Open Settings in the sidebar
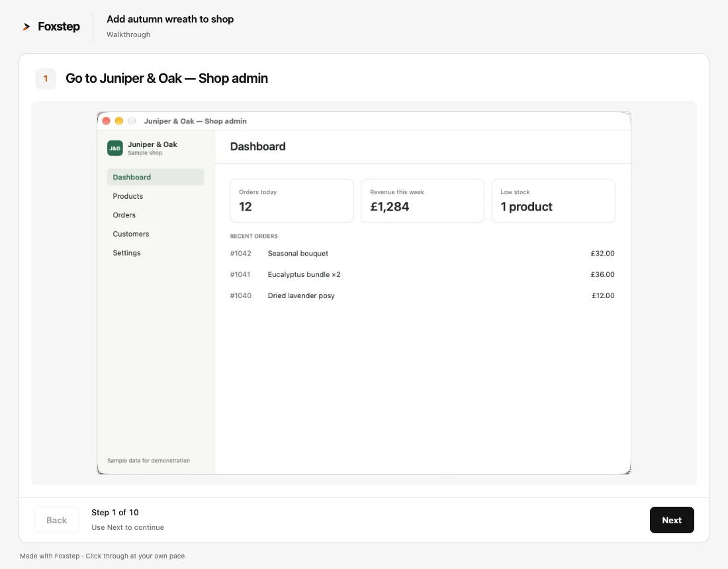 (x=155, y=253)
